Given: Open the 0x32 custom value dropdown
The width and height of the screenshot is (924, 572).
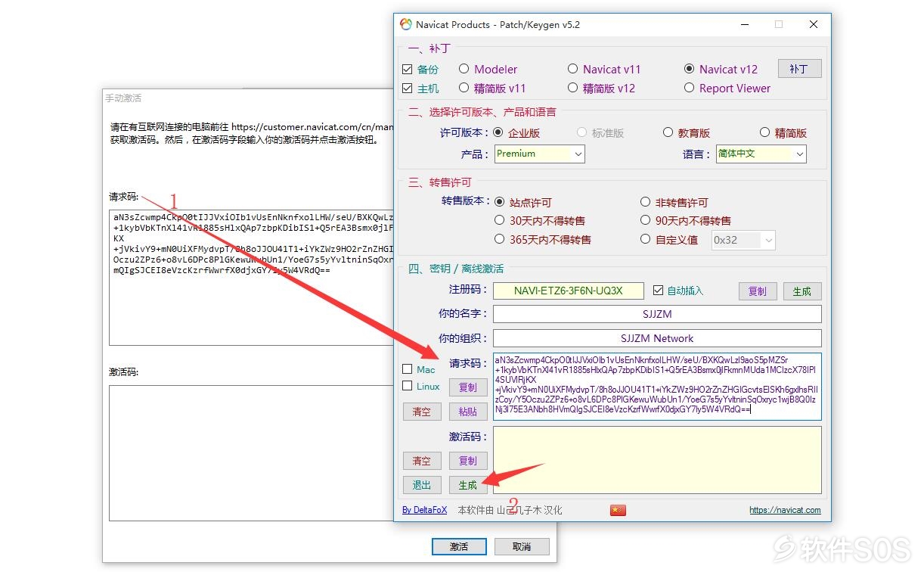Looking at the screenshot, I should (x=744, y=240).
